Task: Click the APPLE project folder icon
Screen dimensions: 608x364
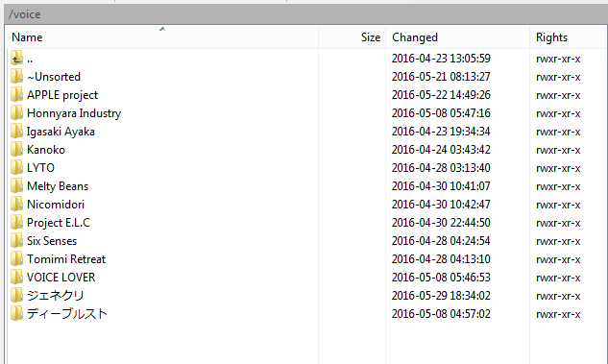Action: coord(16,95)
